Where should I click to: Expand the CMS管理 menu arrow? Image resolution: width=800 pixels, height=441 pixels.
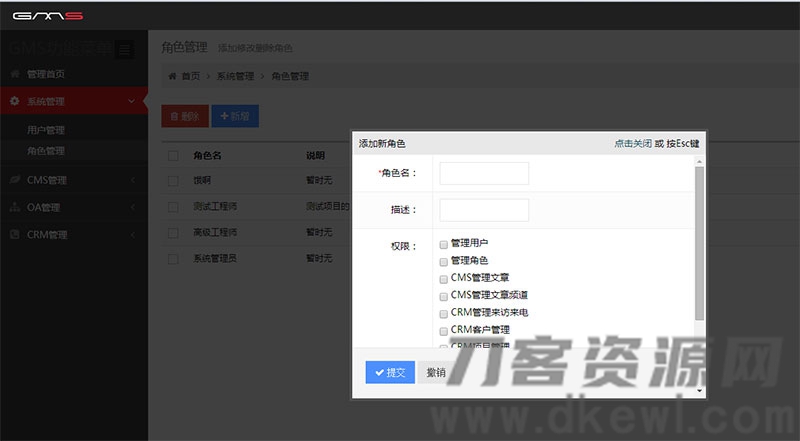(132, 180)
